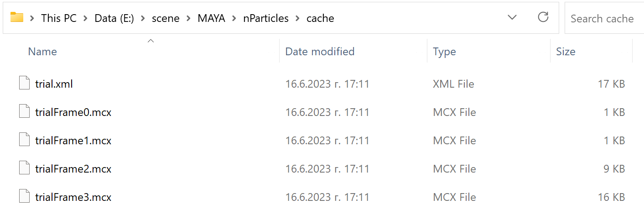Click the sort direction arrow above Name

[151, 41]
